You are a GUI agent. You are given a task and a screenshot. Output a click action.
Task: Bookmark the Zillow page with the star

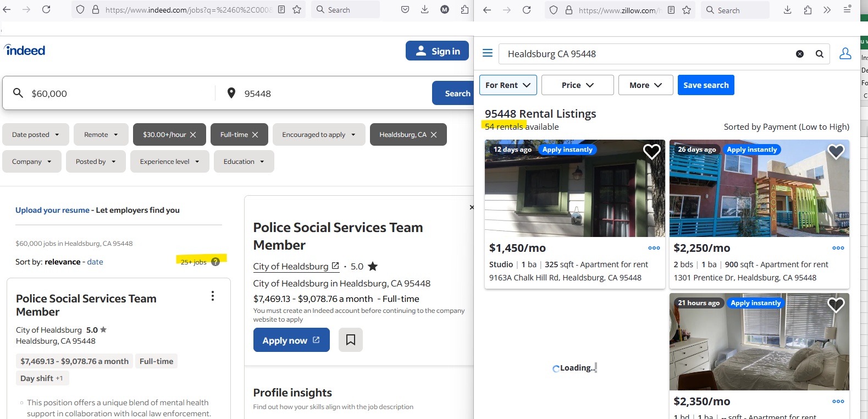tap(687, 10)
